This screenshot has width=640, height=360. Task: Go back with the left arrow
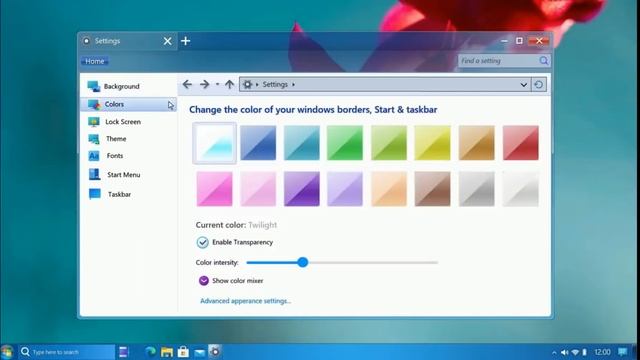187,84
